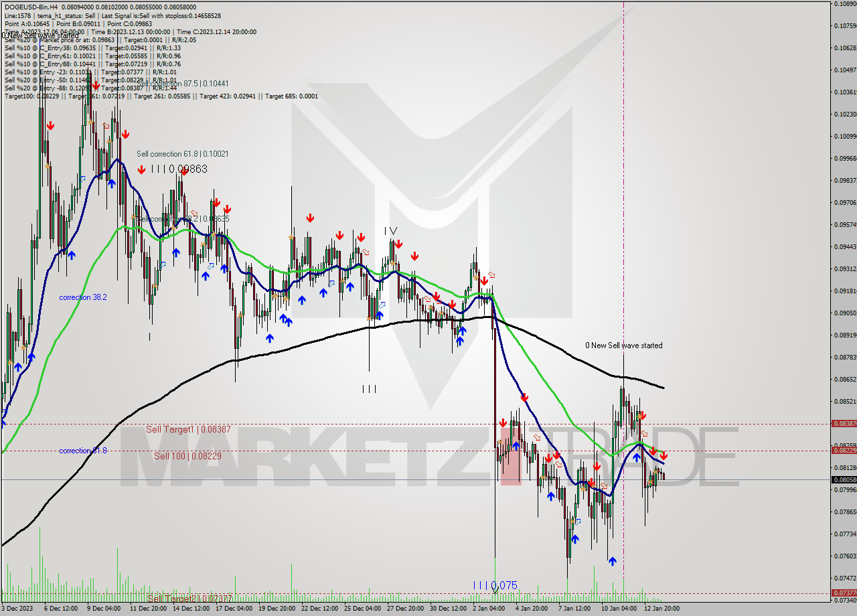Click the '14 Dec 12:00' date label

pos(191,609)
